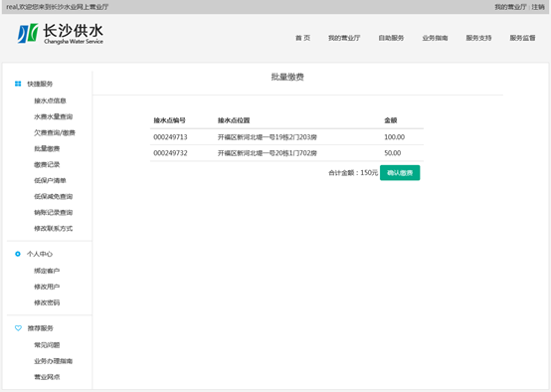Click the 金额 column header

tap(391, 120)
